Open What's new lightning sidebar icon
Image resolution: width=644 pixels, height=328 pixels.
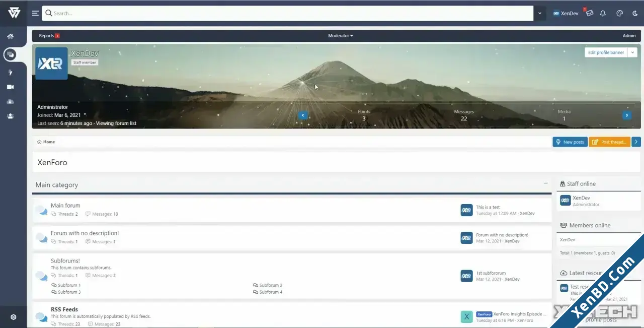[x=10, y=73]
